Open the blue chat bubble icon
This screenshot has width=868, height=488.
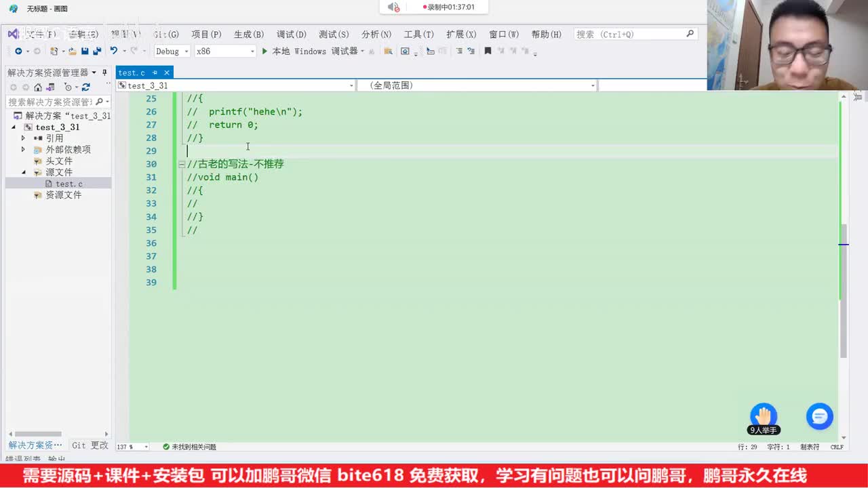click(819, 416)
